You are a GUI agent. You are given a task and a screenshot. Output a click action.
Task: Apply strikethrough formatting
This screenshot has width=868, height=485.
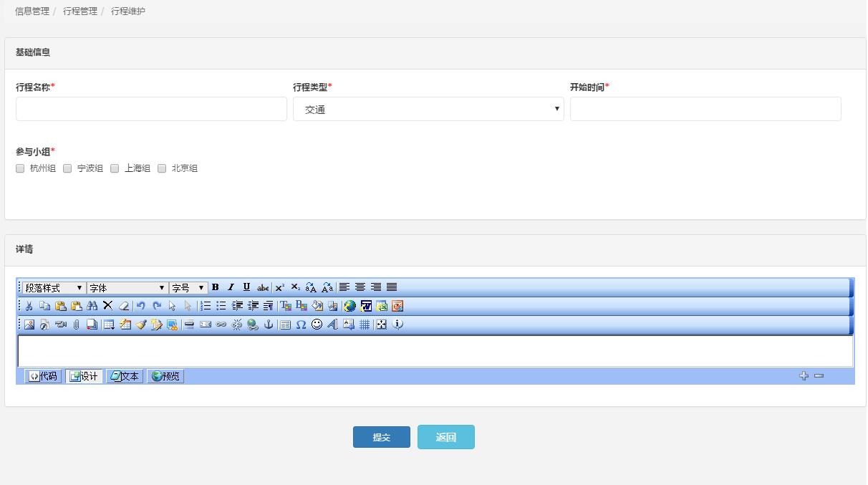coord(263,287)
